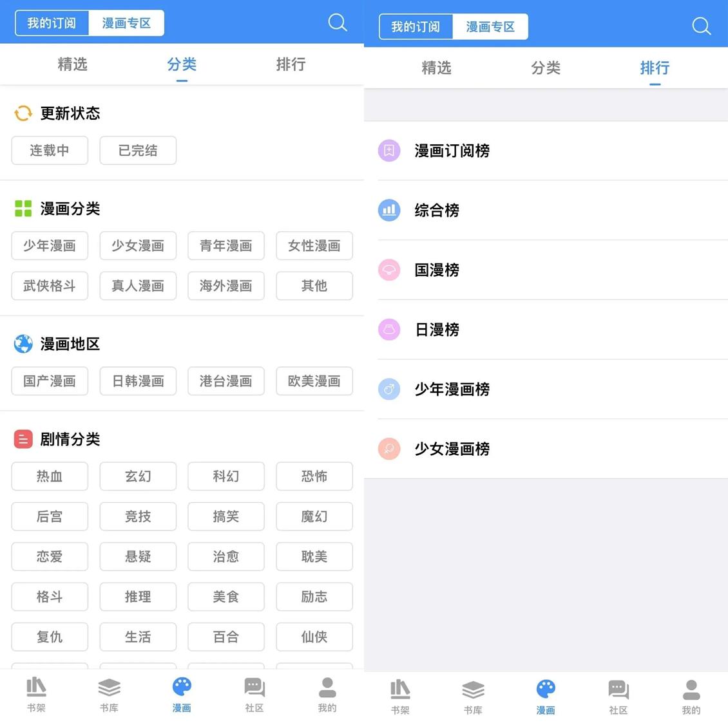
Task: Open the 书架 bookshelf icon at bottom left
Action: [36, 688]
